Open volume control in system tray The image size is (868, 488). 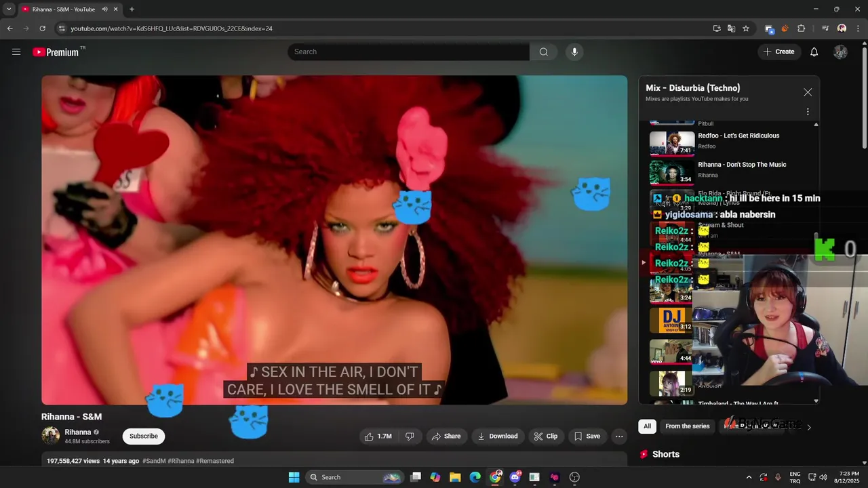[x=823, y=477]
